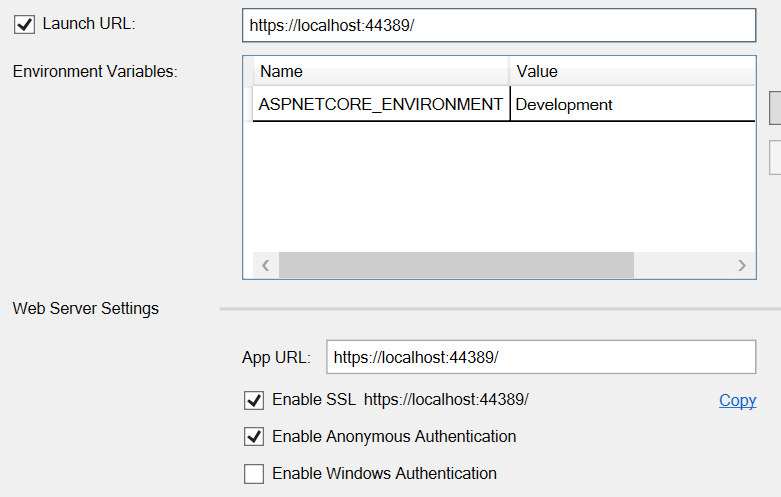Disable the Enable SSL checkbox

click(x=254, y=401)
